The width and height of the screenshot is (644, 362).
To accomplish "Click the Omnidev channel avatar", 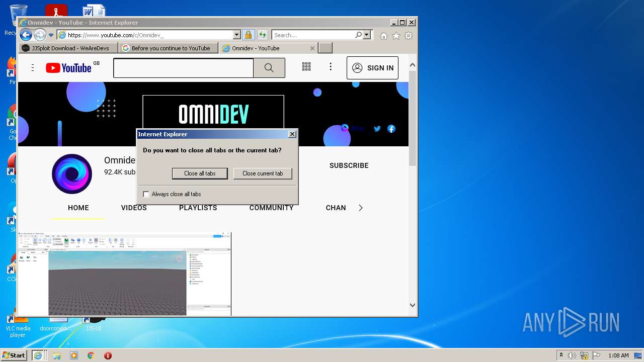I will click(72, 174).
